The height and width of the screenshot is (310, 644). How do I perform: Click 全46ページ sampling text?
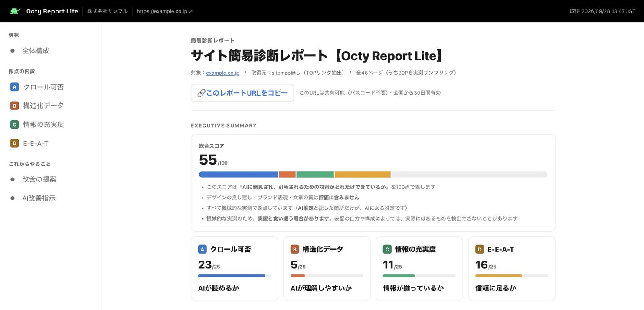[x=406, y=73]
